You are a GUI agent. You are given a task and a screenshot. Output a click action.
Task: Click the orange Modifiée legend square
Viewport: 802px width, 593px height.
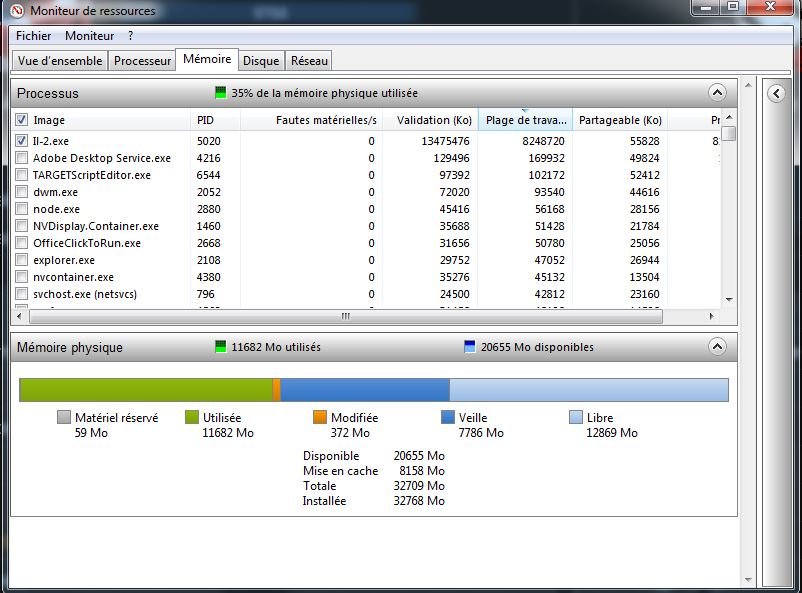[320, 418]
